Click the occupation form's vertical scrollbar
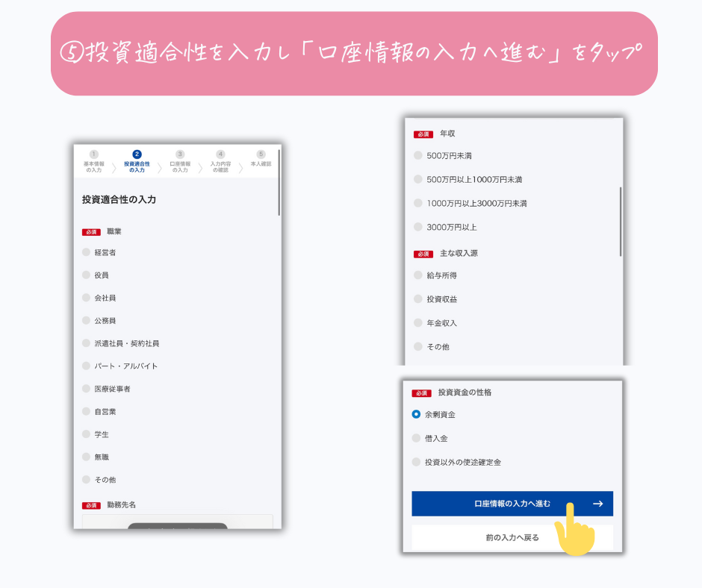Viewport: 702px width, 588px height. pos(279,194)
